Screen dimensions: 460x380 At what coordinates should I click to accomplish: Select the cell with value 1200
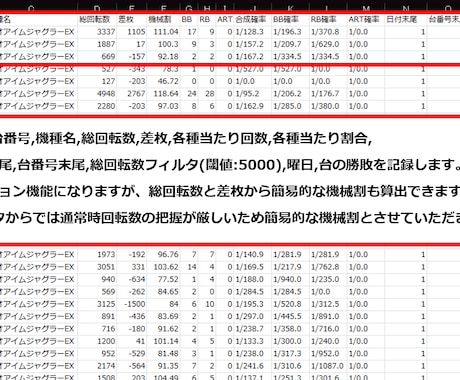[97, 341]
